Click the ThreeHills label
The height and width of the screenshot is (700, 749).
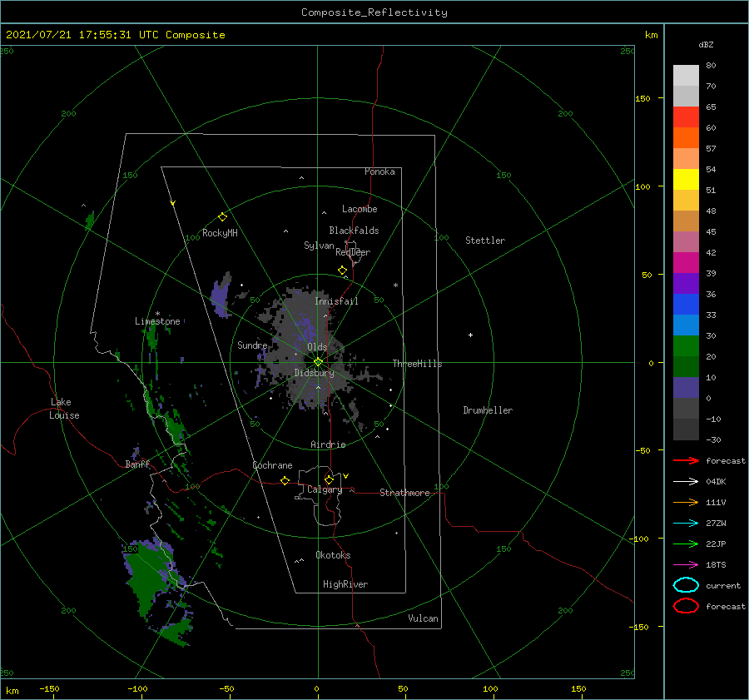click(417, 364)
